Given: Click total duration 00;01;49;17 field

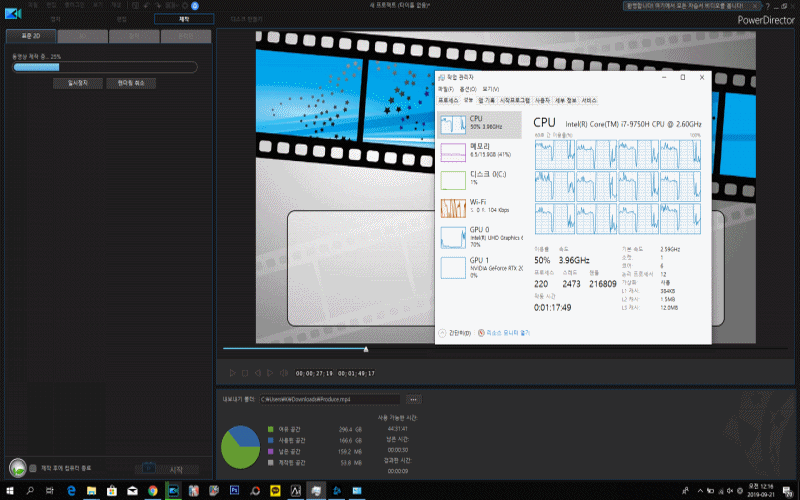Looking at the screenshot, I should [x=356, y=373].
